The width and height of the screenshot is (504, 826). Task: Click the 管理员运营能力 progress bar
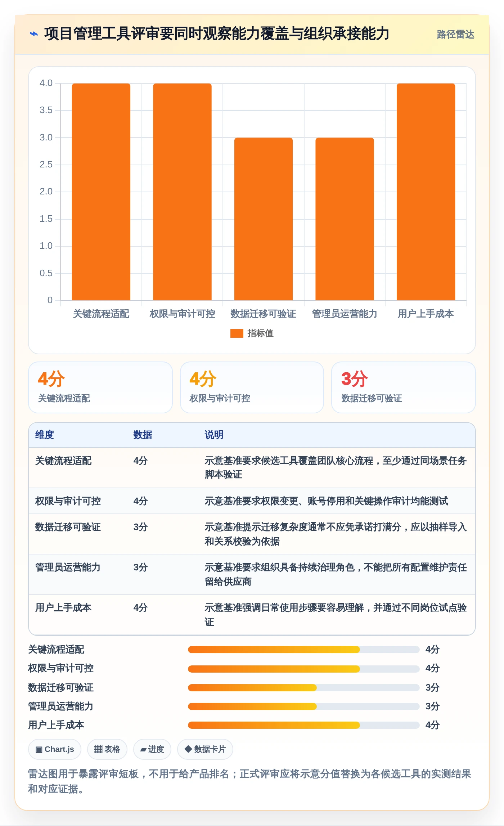pyautogui.click(x=303, y=706)
